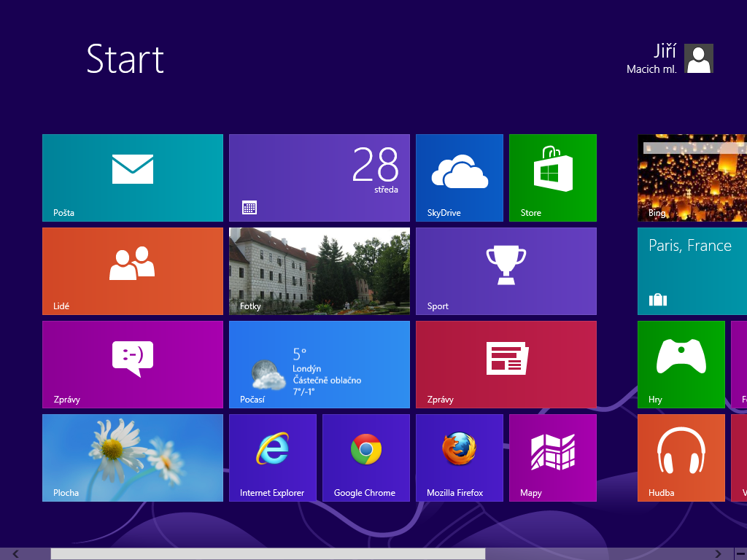Open the Fotky photos tile

[x=320, y=271]
